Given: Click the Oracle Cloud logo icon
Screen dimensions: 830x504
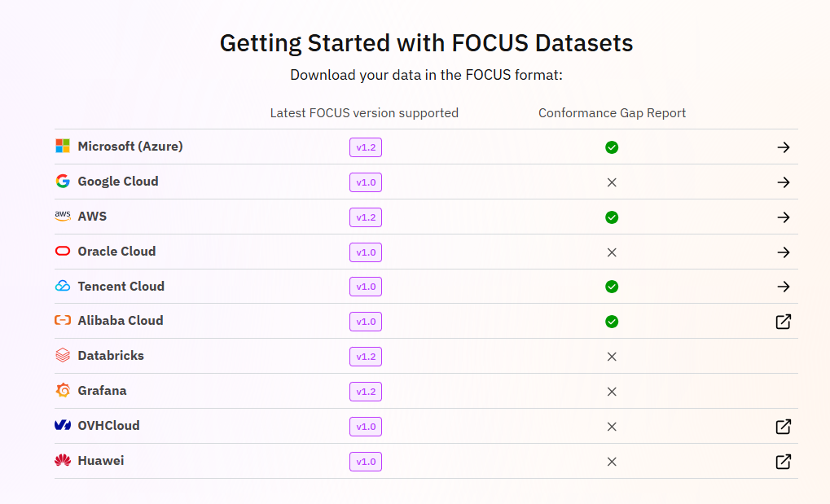Looking at the screenshot, I should coord(63,252).
